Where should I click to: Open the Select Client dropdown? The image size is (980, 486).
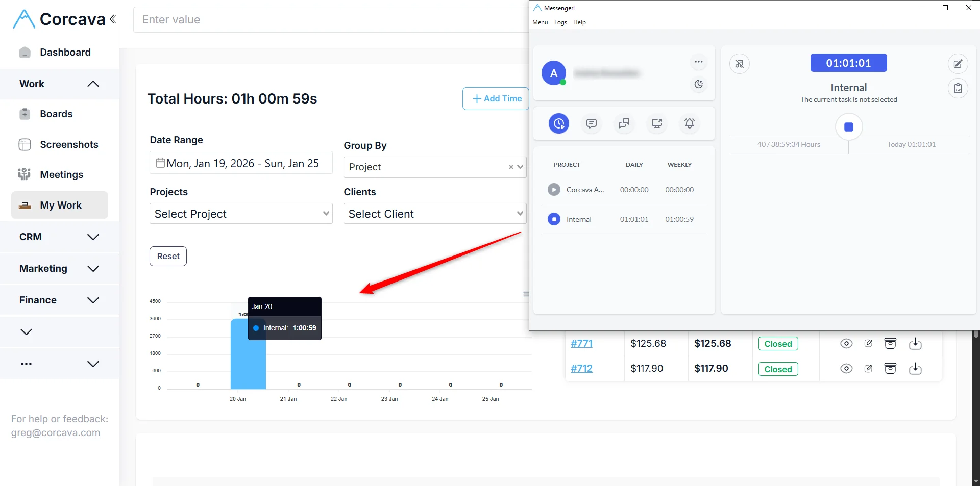(434, 214)
